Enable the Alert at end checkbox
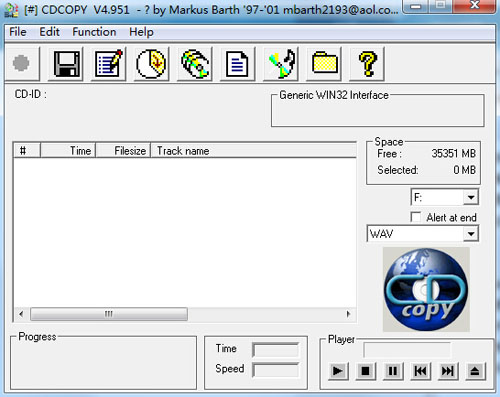This screenshot has height=397, width=500. coord(416,217)
